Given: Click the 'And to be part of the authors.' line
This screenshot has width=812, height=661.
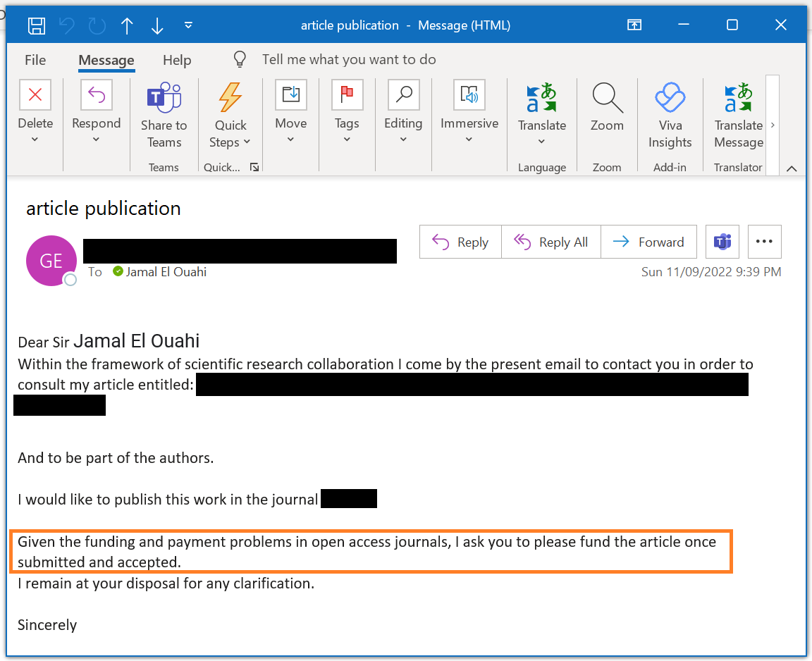Looking at the screenshot, I should point(116,458).
